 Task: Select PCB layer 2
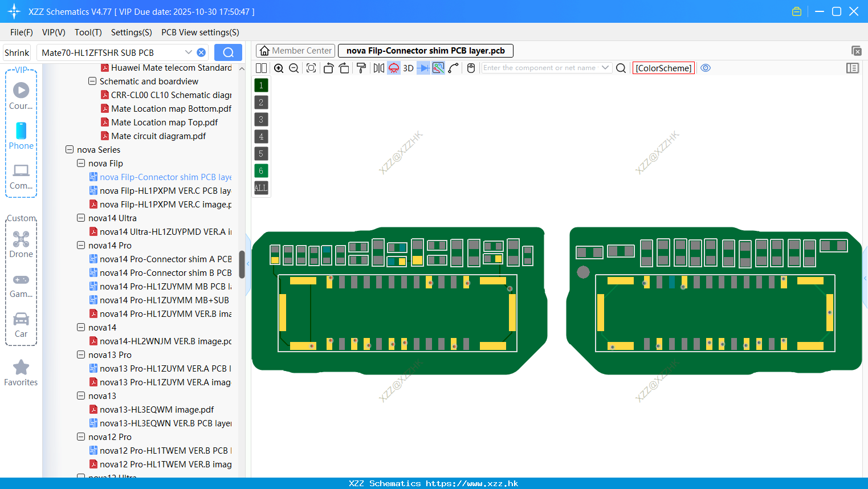pos(261,103)
